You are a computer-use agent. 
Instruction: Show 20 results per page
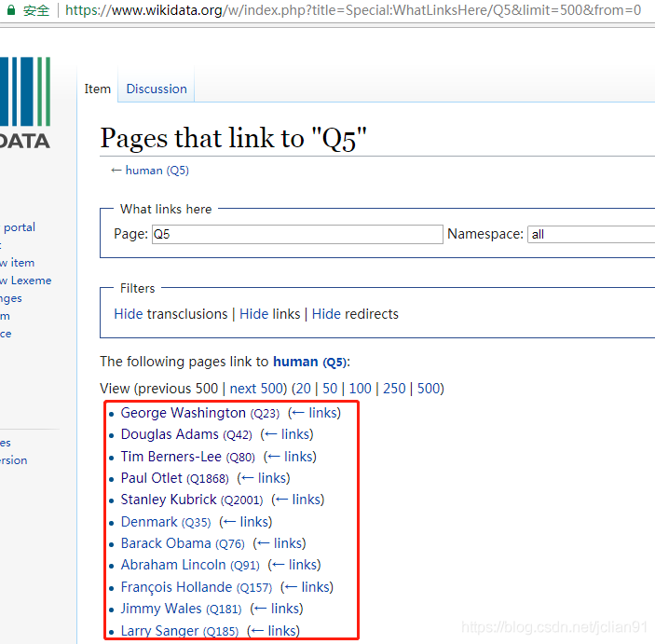302,389
